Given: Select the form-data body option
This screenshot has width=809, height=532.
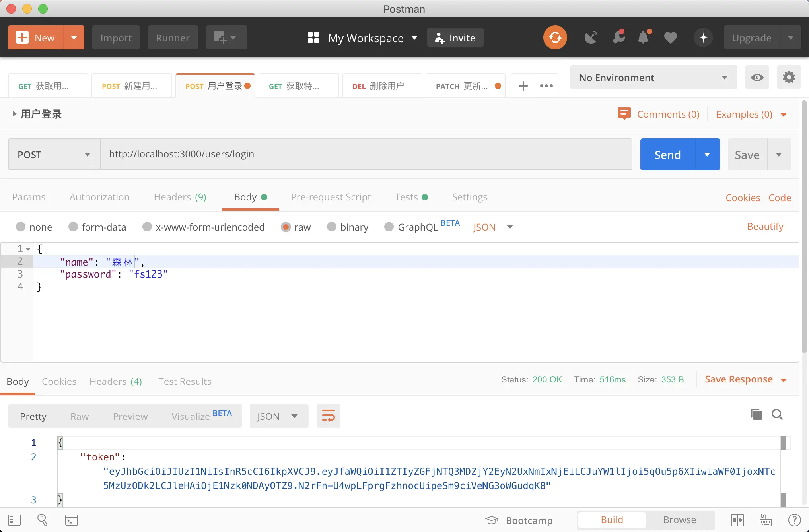Looking at the screenshot, I should pos(73,227).
